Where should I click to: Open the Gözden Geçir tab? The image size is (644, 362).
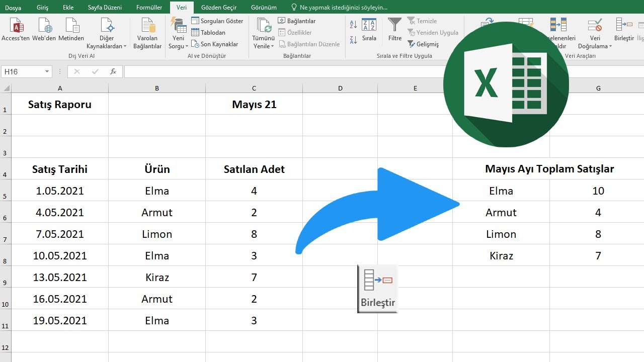219,8
